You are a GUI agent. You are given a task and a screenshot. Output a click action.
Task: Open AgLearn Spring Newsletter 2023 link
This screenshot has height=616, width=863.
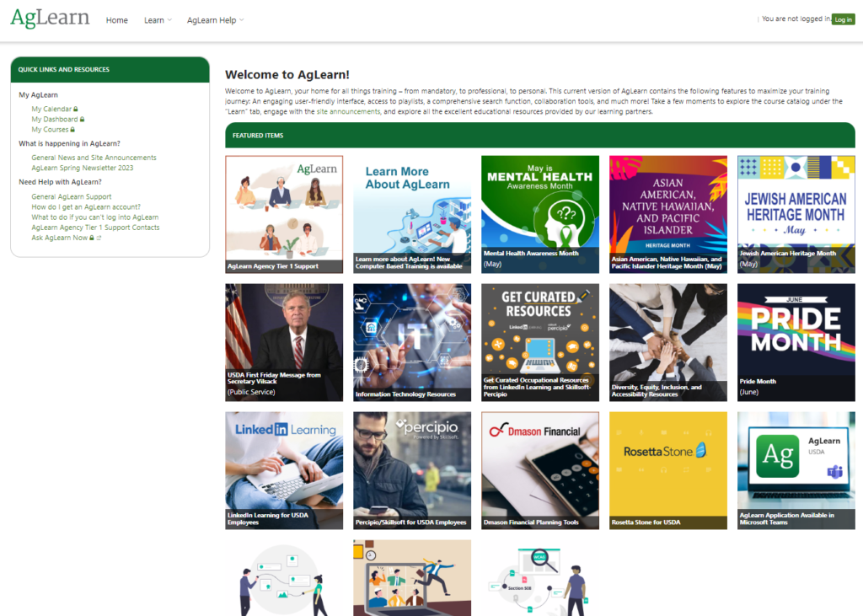(x=82, y=168)
